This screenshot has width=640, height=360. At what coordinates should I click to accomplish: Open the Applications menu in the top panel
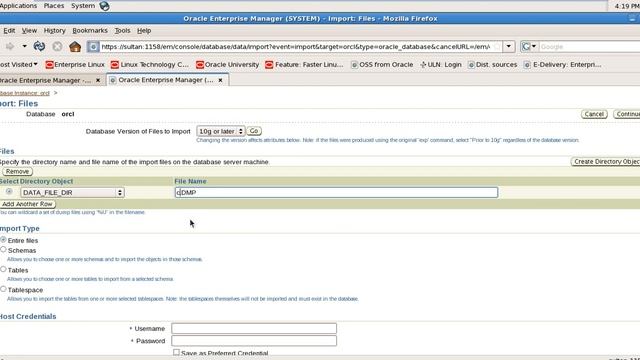(18, 6)
